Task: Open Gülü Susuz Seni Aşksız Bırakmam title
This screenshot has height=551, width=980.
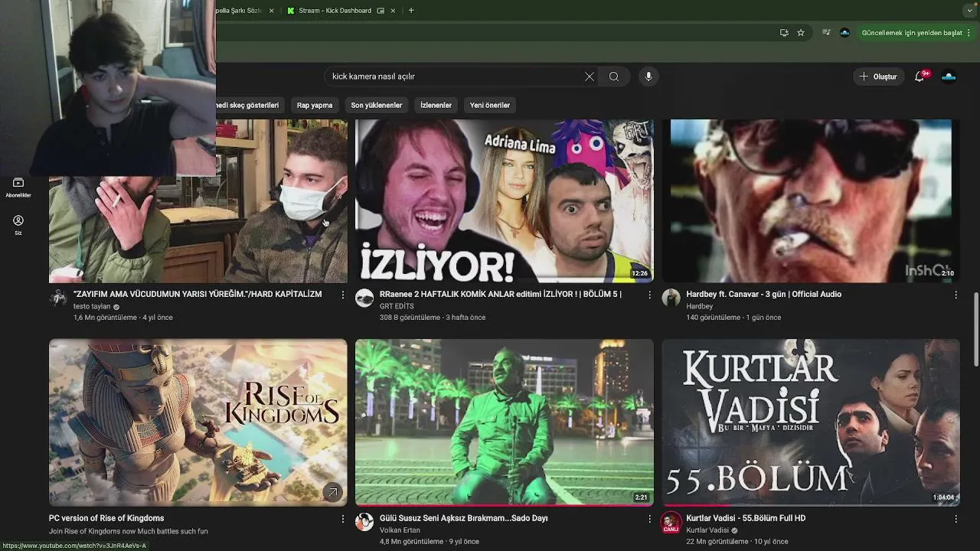Action: tap(464, 519)
